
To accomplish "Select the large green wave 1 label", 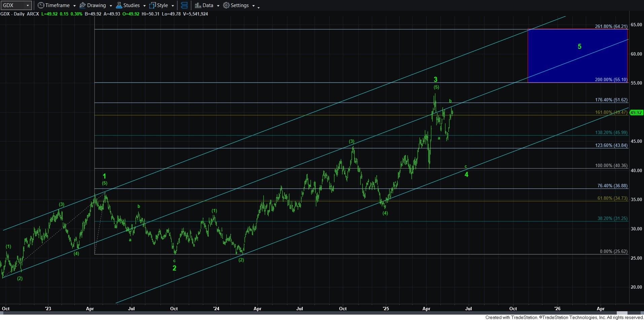I will pyautogui.click(x=104, y=176).
